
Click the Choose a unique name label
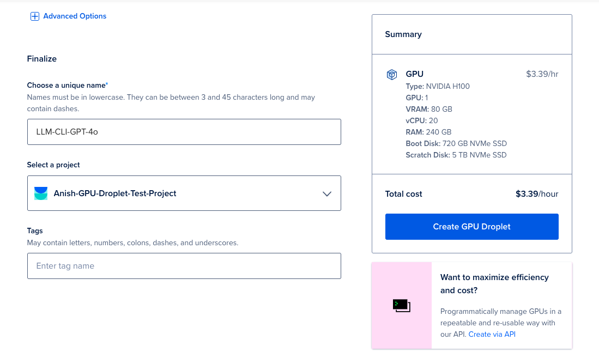(66, 86)
